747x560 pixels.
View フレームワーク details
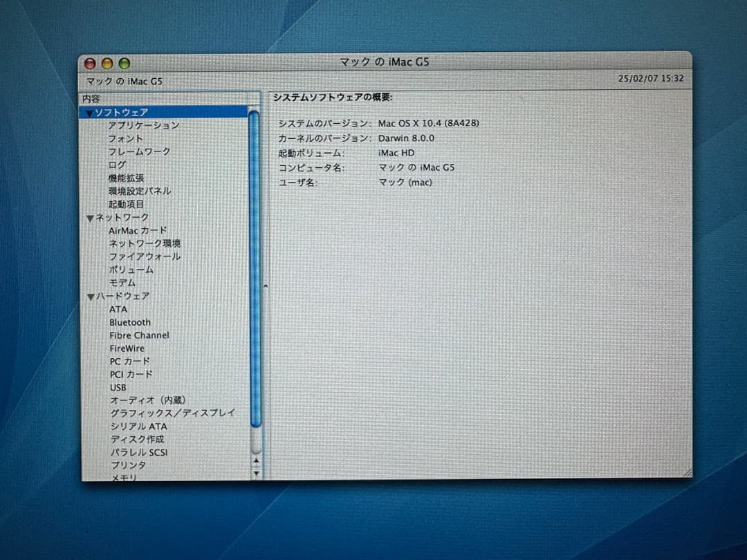click(139, 151)
